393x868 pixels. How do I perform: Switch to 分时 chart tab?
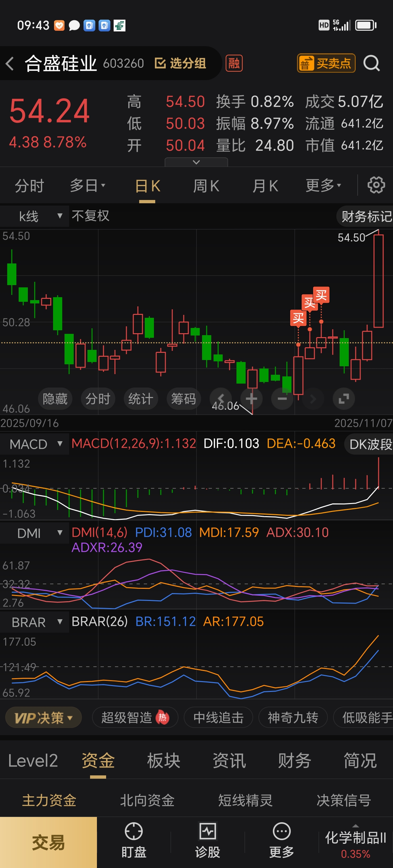29,186
